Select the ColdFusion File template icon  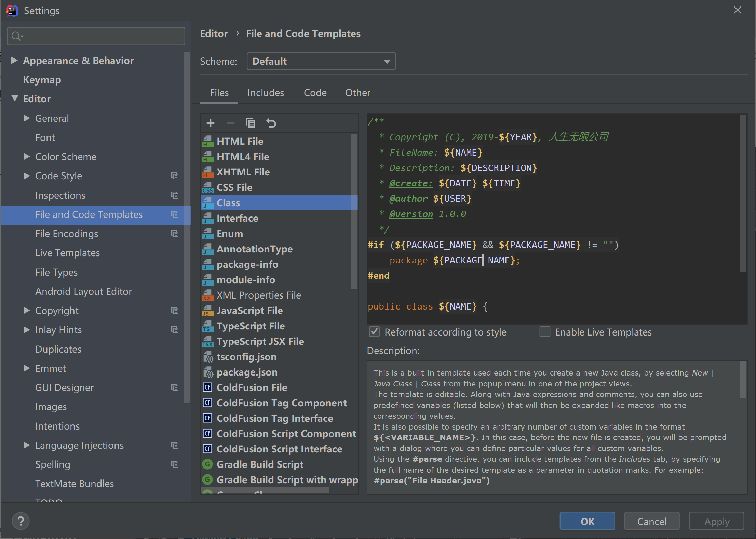[x=207, y=387]
